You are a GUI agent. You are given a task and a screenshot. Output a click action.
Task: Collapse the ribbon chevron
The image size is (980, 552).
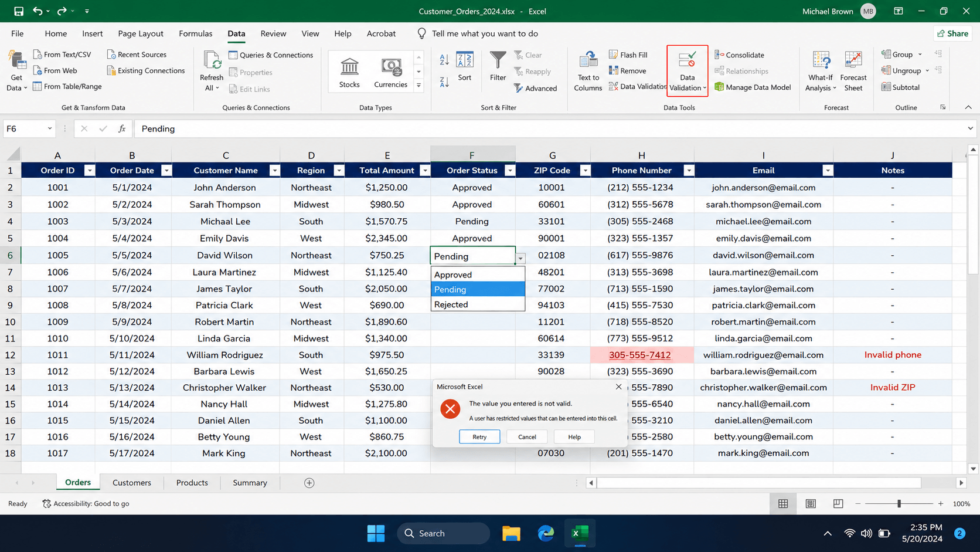pyautogui.click(x=968, y=107)
